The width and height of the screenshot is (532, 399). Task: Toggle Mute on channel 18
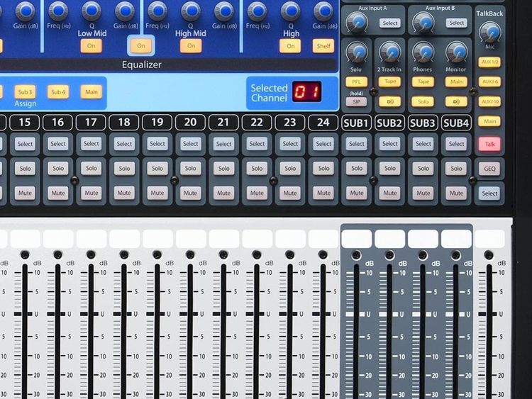[124, 193]
